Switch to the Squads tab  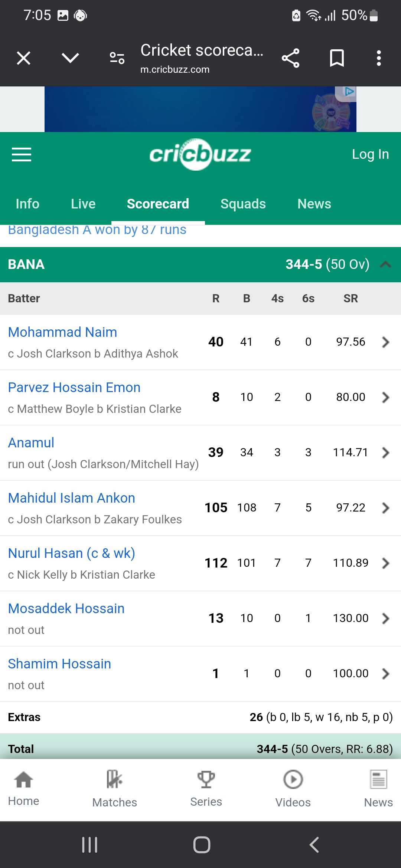[x=243, y=204]
